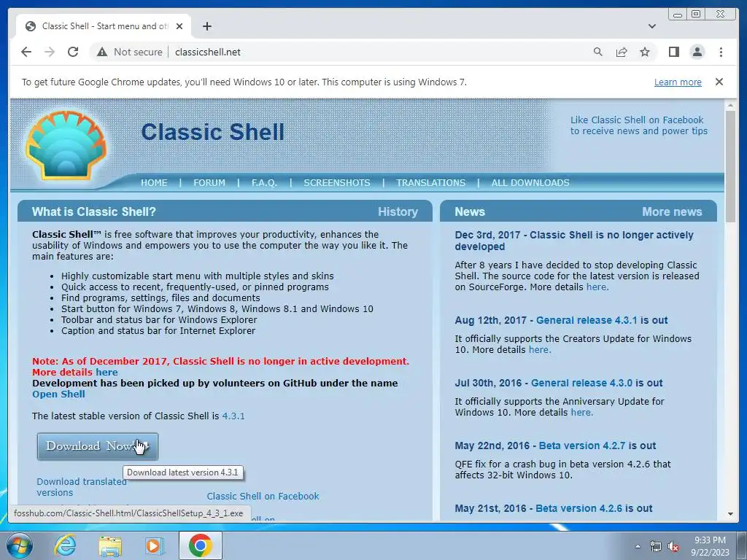The width and height of the screenshot is (747, 560).
Task: Open the TRANSLATIONS navigation item
Action: pos(430,183)
